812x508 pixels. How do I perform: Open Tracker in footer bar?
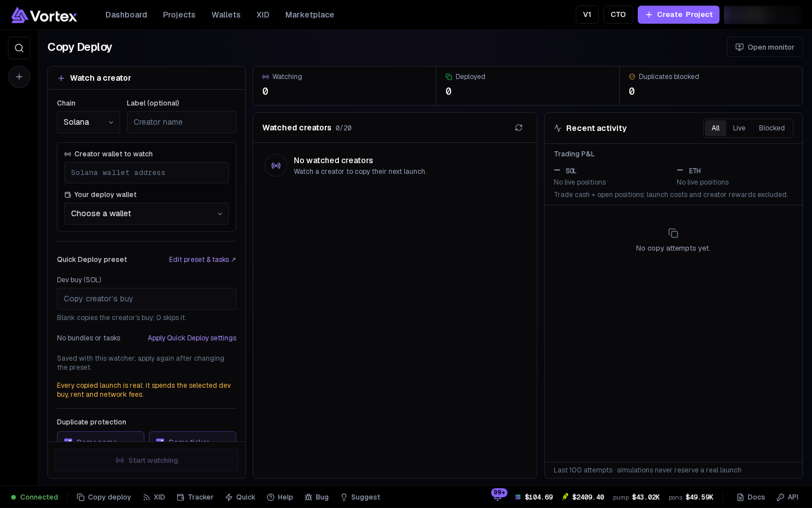(195, 497)
